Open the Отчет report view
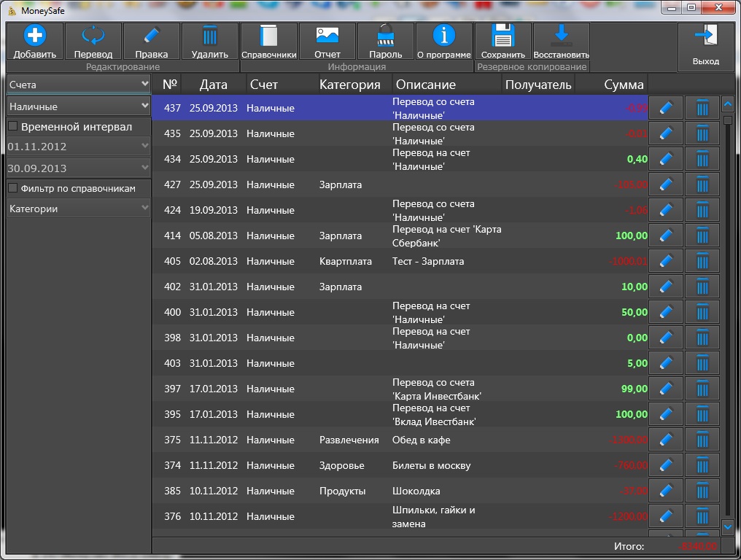741x560 pixels. [327, 41]
